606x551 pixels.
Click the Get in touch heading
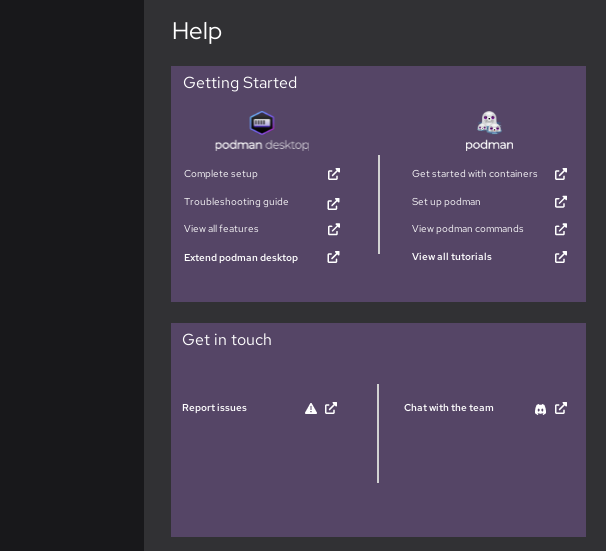tap(227, 340)
